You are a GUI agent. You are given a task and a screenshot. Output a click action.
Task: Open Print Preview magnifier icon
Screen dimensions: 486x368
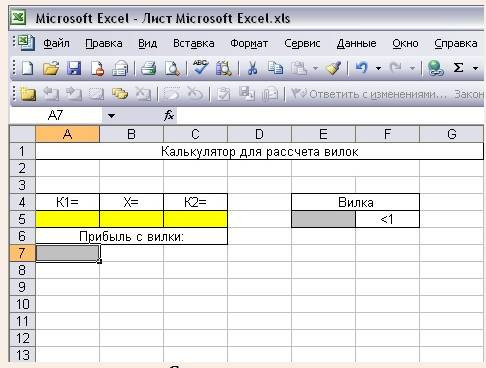tap(172, 69)
